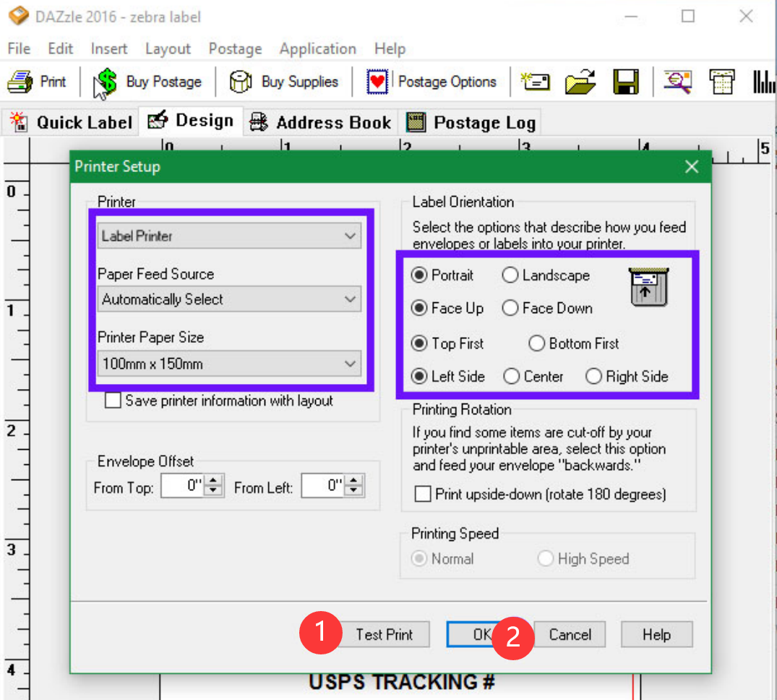Increase the From Left offset value
The image size is (777, 700).
point(354,480)
